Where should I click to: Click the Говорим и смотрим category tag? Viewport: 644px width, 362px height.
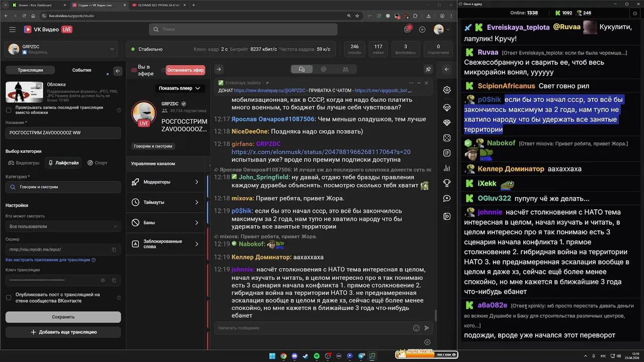pyautogui.click(x=153, y=146)
